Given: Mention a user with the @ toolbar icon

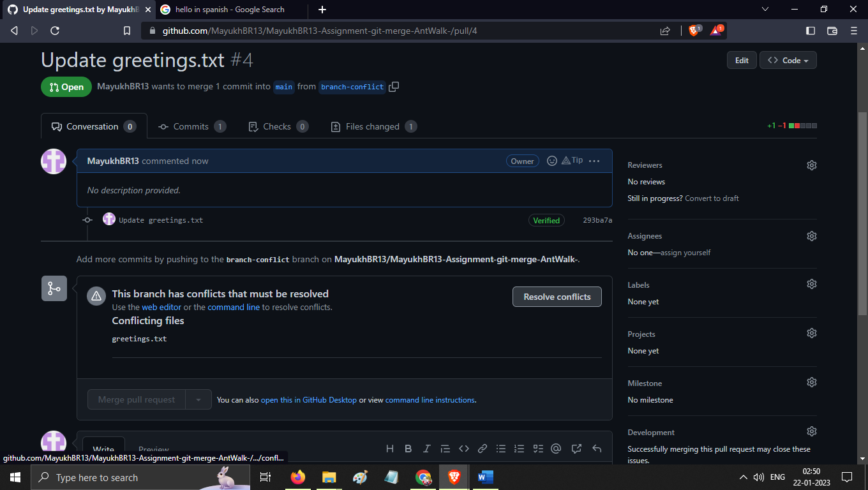Looking at the screenshot, I should tap(555, 449).
